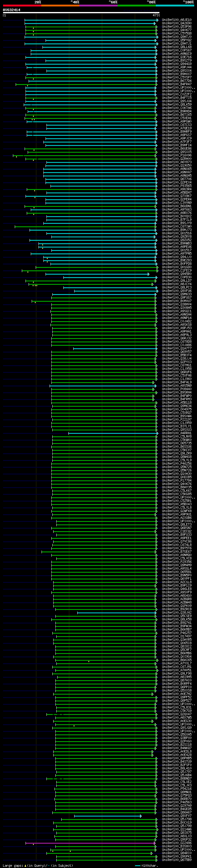Viewport: 197px width, 868px height.
Task: Select the UniRef100_A9P9U1 label
Action: click(x=177, y=515)
